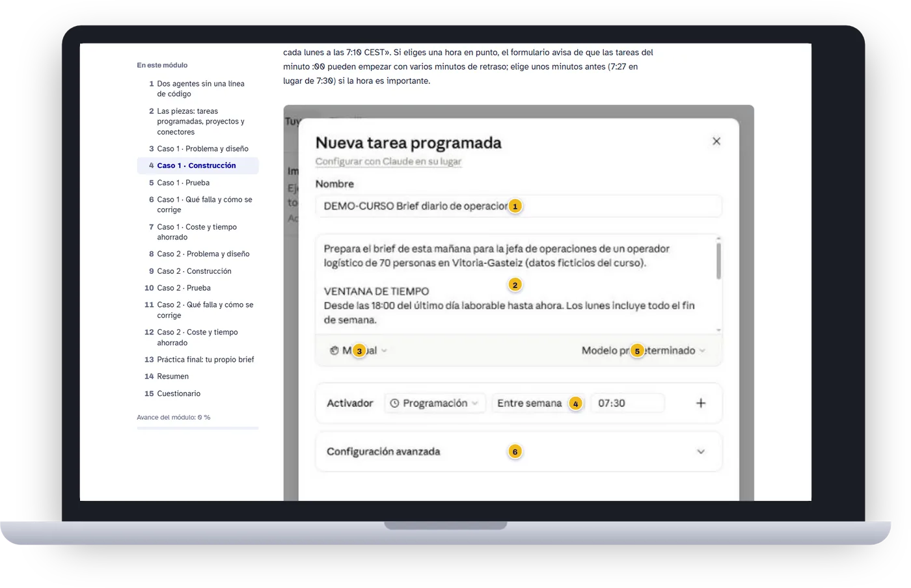
Task: Select the active Caso 1 · Construcción item
Action: click(x=198, y=166)
